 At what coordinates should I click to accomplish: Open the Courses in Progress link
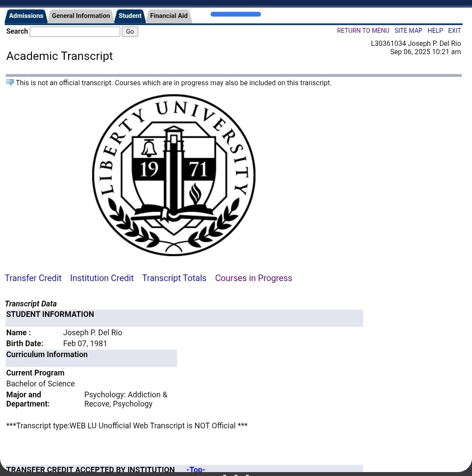click(x=253, y=278)
